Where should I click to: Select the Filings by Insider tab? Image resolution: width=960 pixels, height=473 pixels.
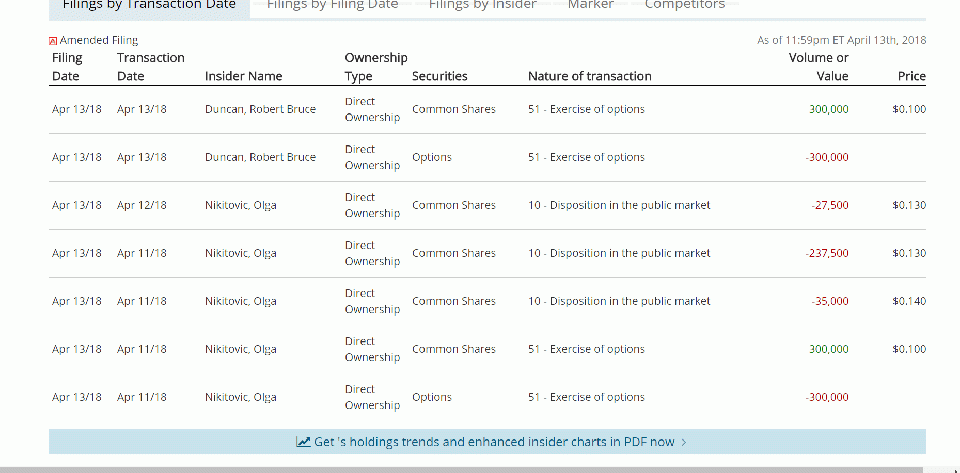point(483,5)
